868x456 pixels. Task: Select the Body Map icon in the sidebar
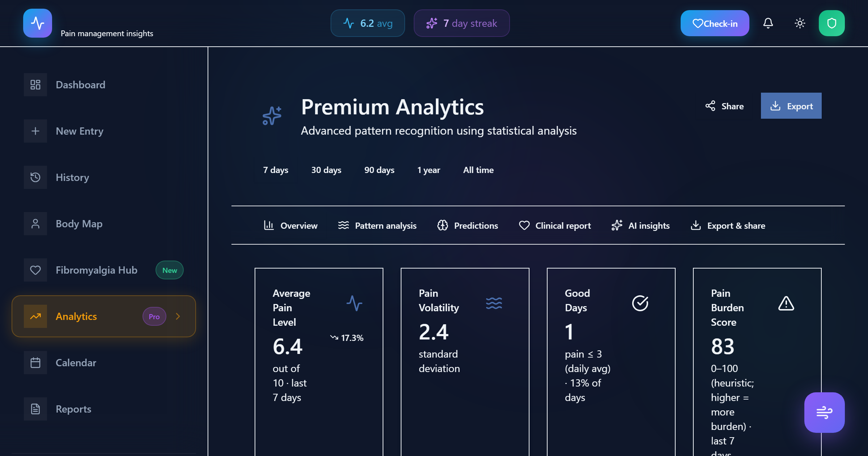tap(35, 224)
